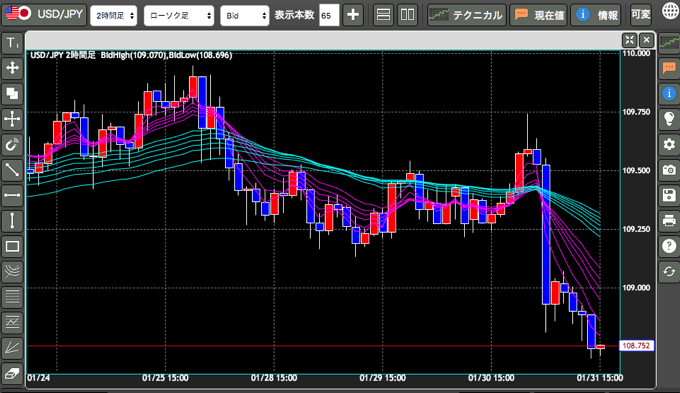Switch to horizontal split layout

[x=383, y=15]
